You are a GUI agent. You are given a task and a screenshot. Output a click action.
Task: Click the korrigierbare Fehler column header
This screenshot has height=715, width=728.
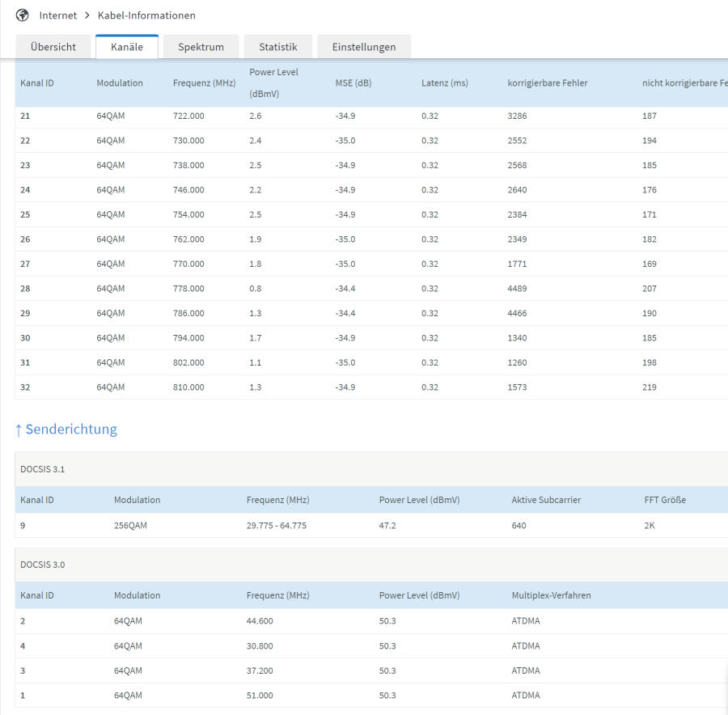tap(548, 83)
